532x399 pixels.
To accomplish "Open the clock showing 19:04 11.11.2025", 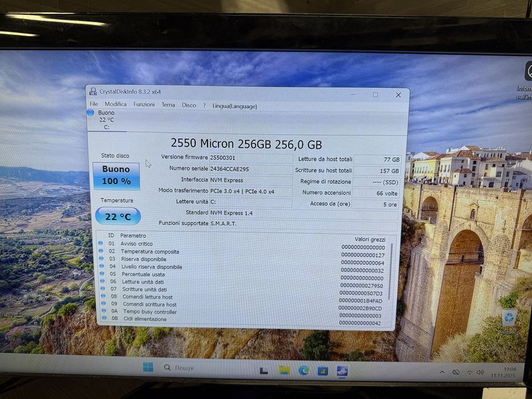I will [503, 372].
